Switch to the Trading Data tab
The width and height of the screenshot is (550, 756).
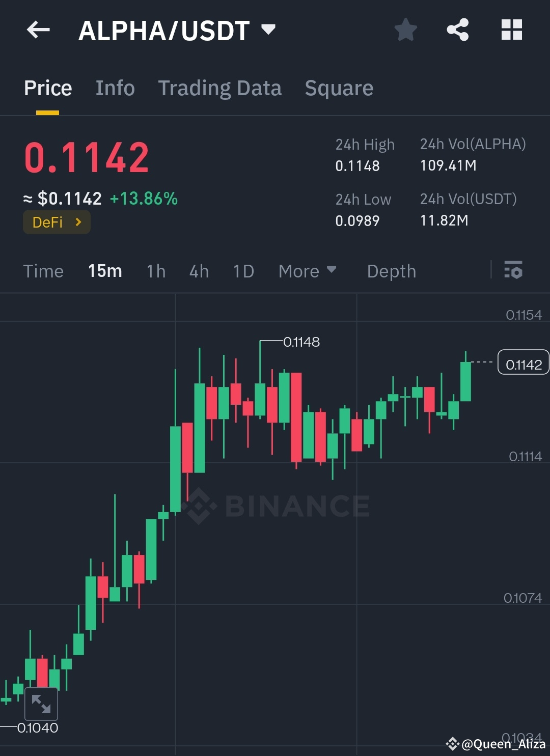[220, 88]
